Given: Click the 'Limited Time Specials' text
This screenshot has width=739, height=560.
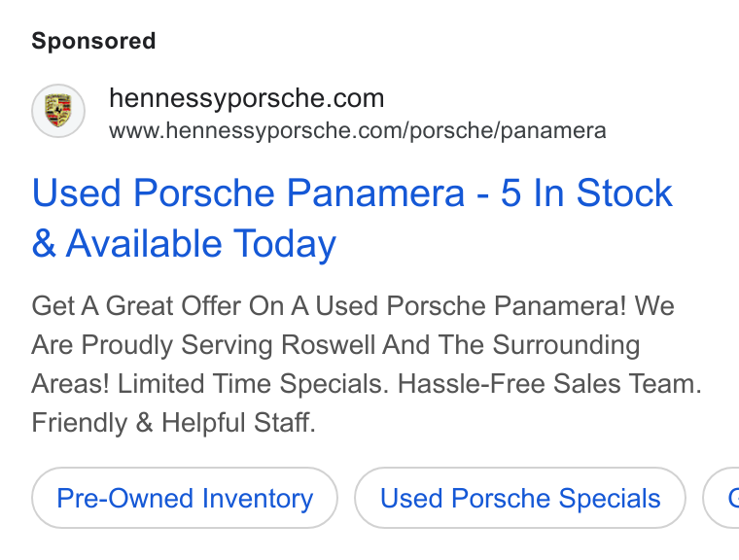Looking at the screenshot, I should (253, 383).
